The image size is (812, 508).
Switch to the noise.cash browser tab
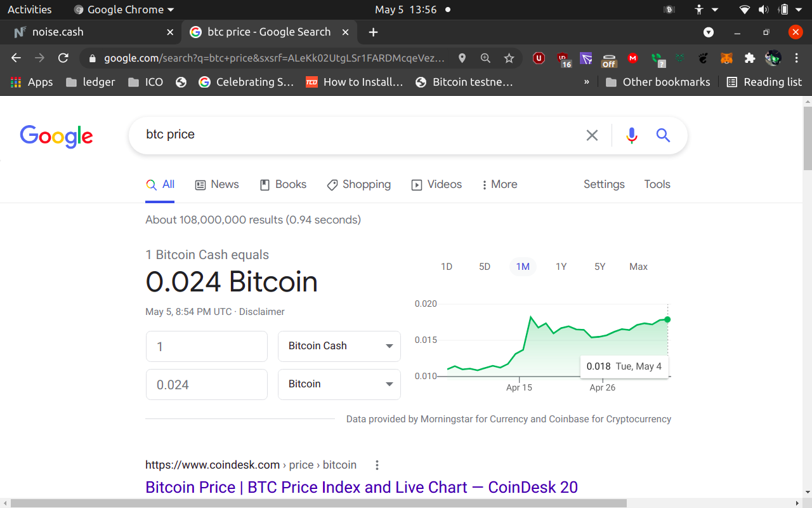pyautogui.click(x=91, y=32)
